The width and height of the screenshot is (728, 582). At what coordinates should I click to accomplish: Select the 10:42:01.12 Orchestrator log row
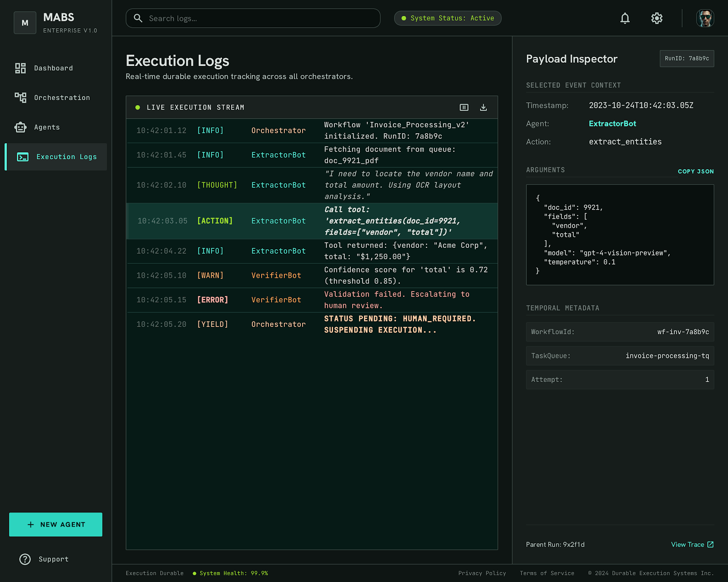pos(312,130)
